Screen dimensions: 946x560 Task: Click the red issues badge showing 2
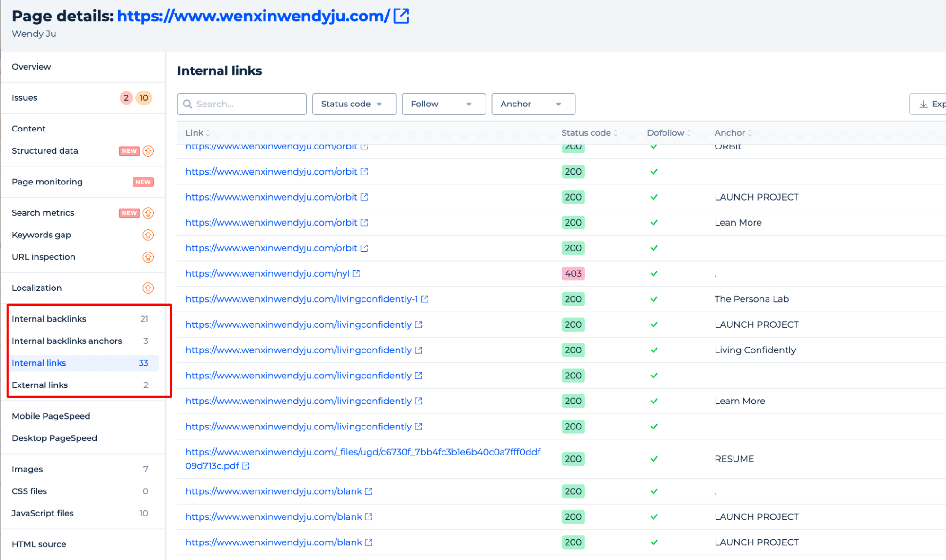[x=126, y=98]
